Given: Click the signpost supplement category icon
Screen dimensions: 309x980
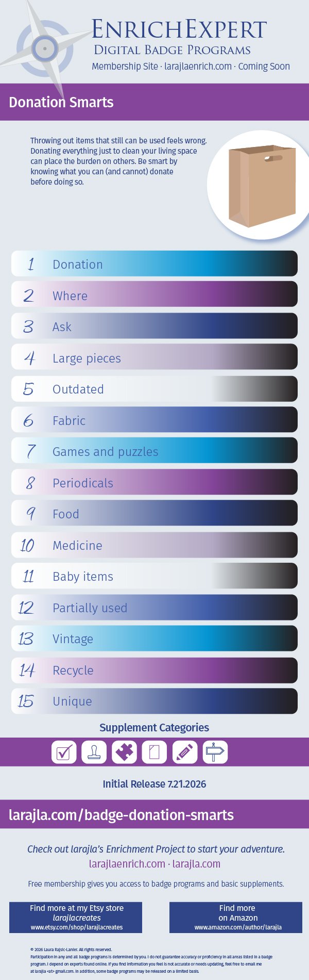Looking at the screenshot, I should (215, 752).
